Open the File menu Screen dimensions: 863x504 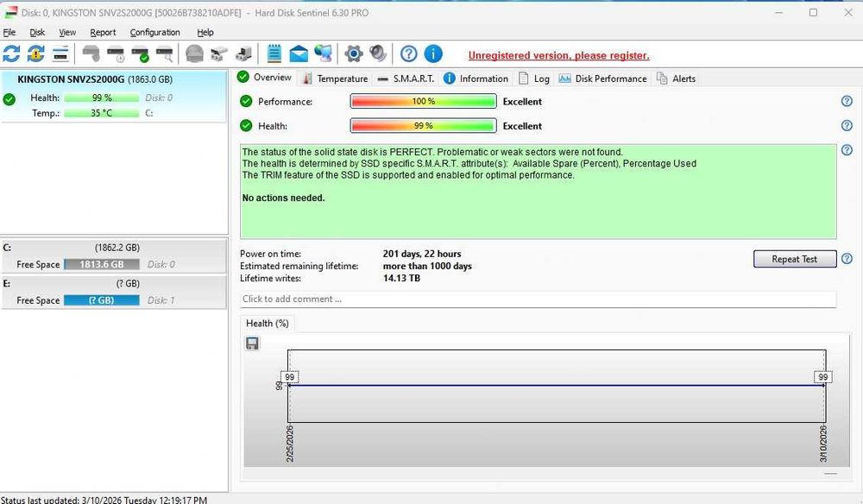pos(9,33)
